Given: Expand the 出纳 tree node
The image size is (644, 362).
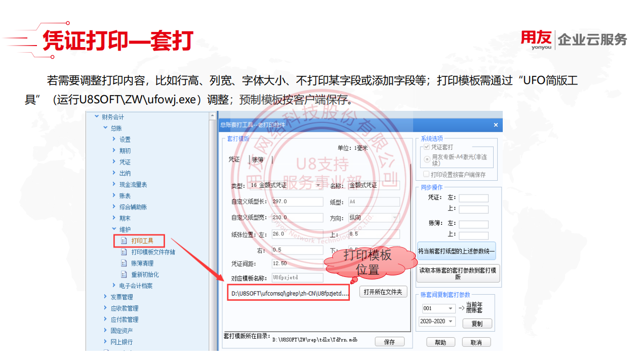Looking at the screenshot, I should (114, 173).
